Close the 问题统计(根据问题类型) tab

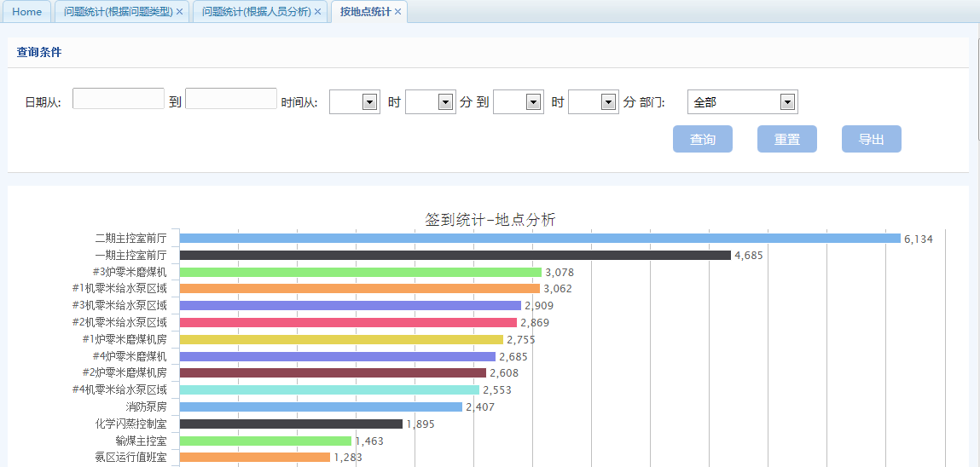tap(179, 12)
